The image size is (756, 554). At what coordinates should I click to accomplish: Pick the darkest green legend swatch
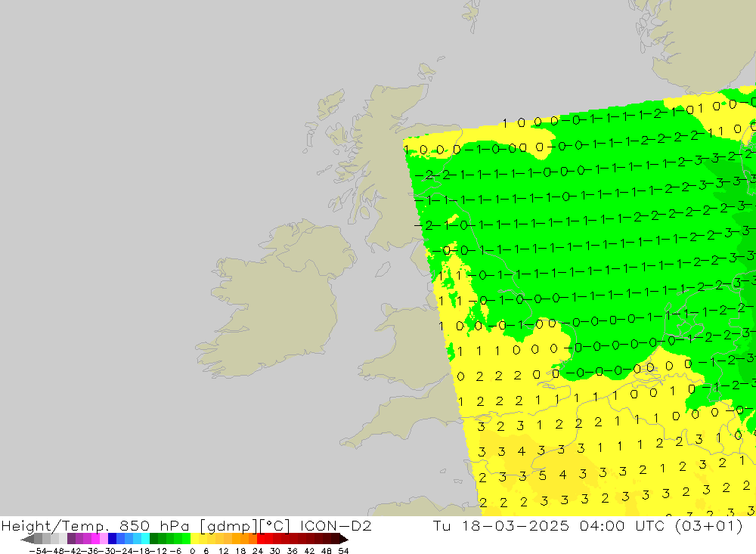(x=153, y=539)
